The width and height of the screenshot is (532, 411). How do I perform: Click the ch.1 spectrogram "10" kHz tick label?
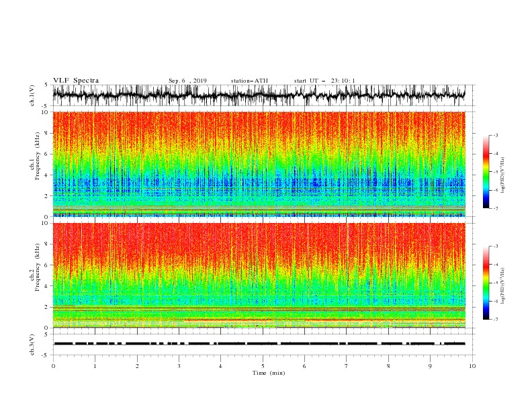click(x=45, y=112)
